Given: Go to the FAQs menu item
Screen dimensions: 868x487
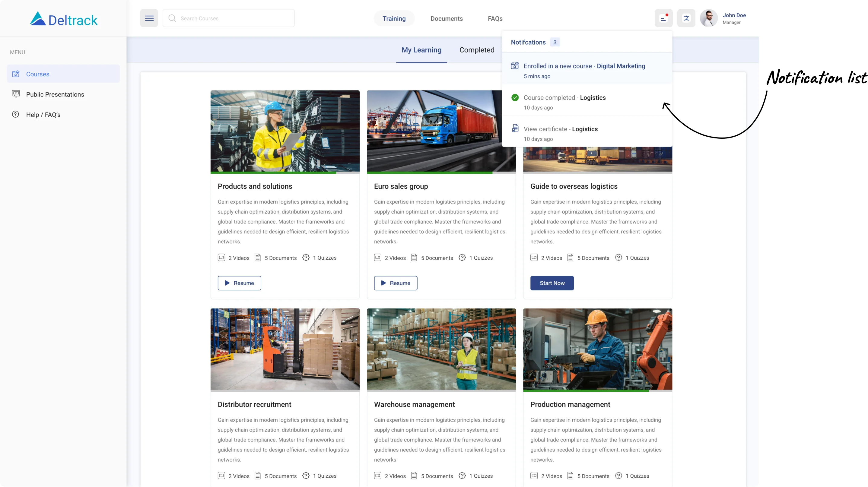Looking at the screenshot, I should 495,18.
